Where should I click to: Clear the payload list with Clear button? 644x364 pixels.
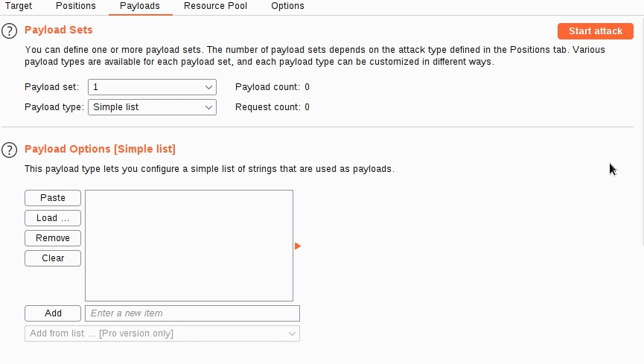[53, 258]
